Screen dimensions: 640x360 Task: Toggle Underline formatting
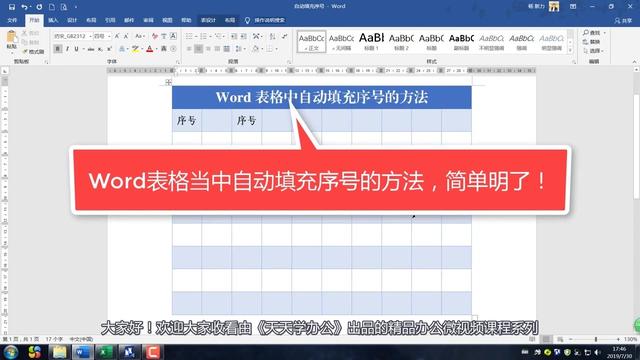[x=76, y=49]
